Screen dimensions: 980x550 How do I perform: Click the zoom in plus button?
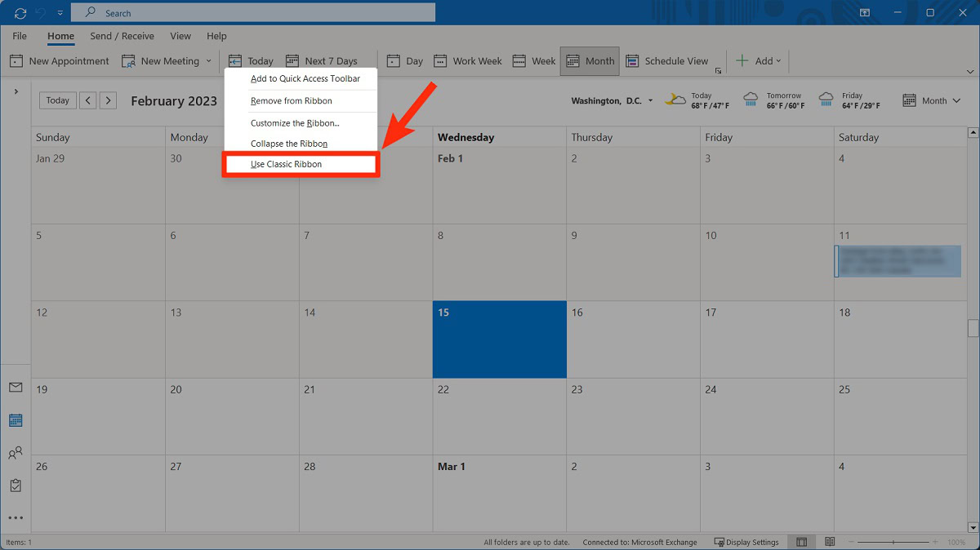pyautogui.click(x=936, y=542)
